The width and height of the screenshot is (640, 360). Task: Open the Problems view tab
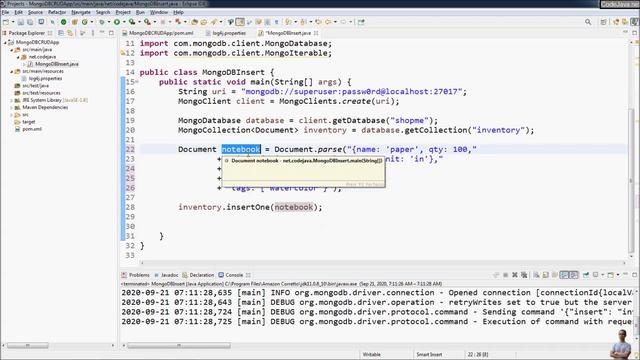[136, 275]
